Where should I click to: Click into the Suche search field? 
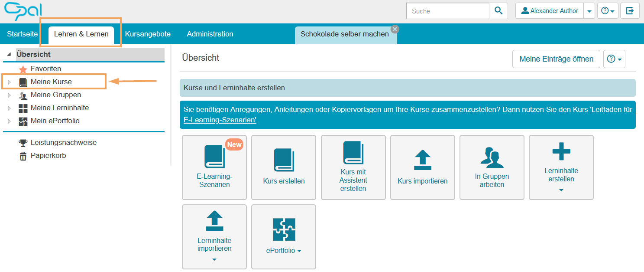447,11
